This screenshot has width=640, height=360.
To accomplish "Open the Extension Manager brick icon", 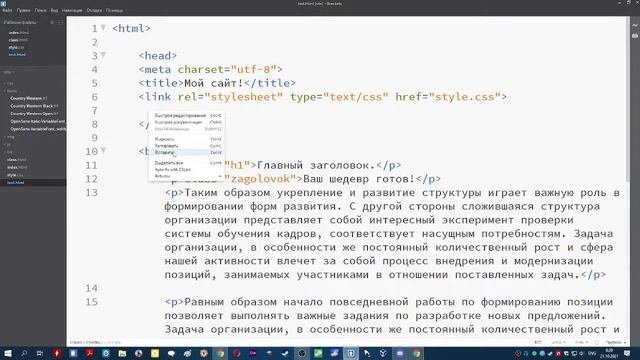I will coord(635,36).
